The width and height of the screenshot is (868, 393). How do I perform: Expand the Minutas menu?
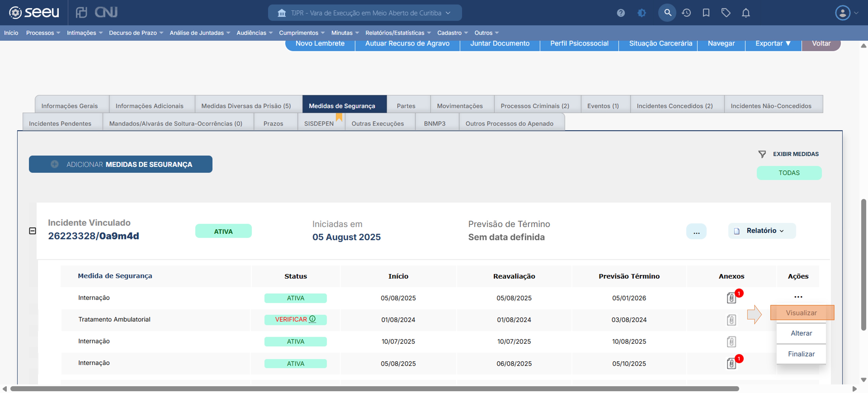(345, 33)
